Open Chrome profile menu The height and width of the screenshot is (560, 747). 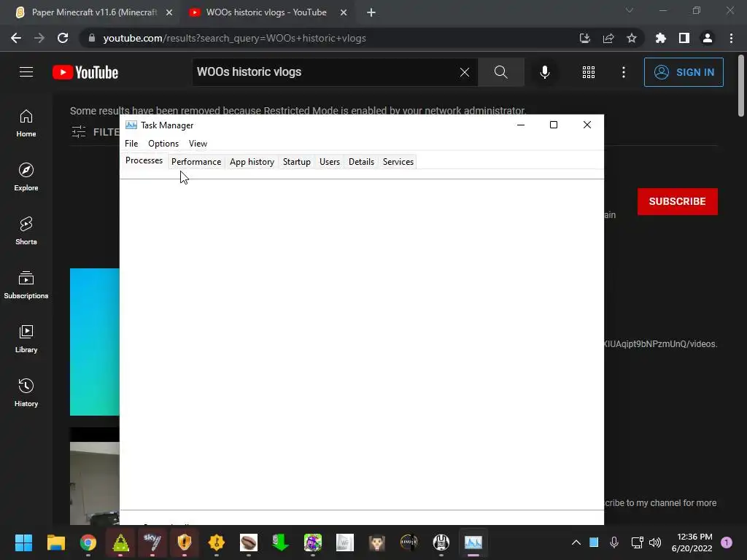point(708,38)
